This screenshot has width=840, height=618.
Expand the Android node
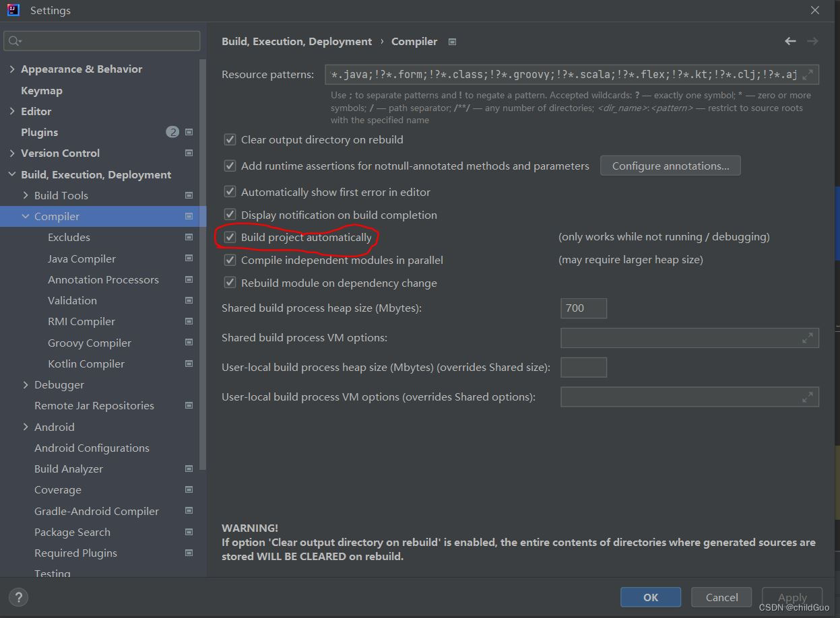click(x=26, y=427)
